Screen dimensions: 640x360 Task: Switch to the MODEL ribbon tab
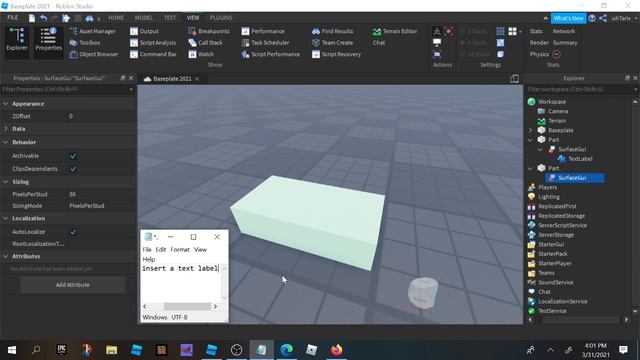coord(144,18)
